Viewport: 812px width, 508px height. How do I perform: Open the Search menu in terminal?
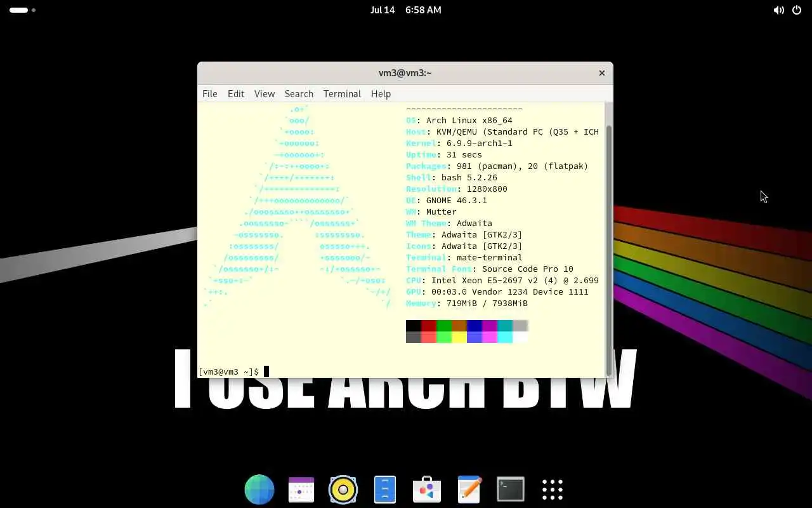coord(299,93)
